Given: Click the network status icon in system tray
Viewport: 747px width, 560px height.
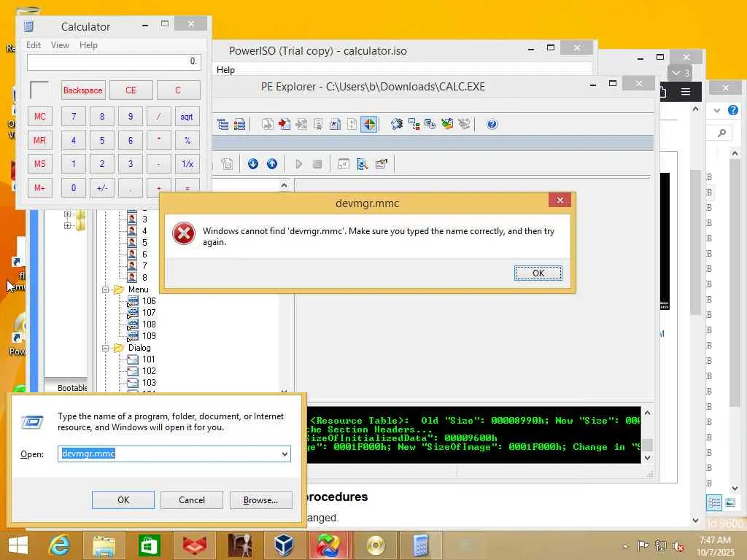Looking at the screenshot, I should (661, 546).
